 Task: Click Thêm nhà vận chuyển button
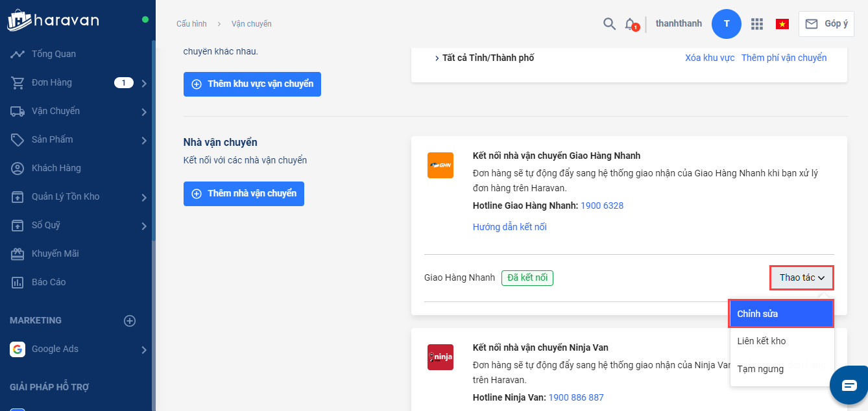click(244, 193)
